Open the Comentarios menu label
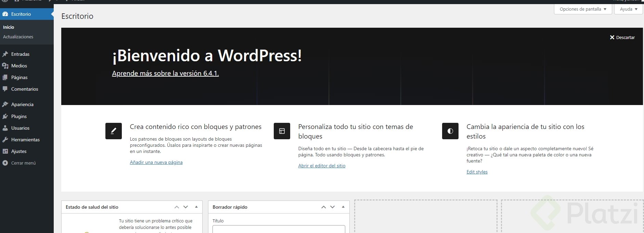Image resolution: width=644 pixels, height=233 pixels. (x=25, y=89)
